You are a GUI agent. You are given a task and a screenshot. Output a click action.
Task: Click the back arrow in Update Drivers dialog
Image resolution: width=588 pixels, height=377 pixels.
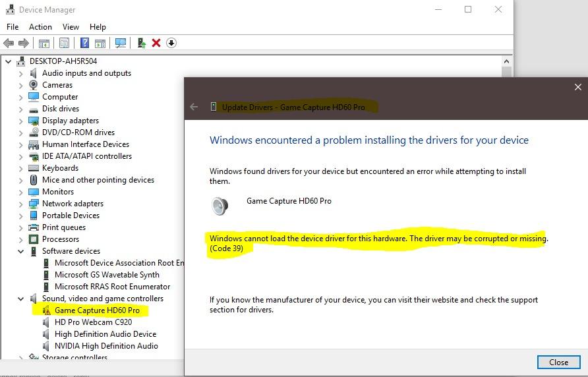(194, 107)
